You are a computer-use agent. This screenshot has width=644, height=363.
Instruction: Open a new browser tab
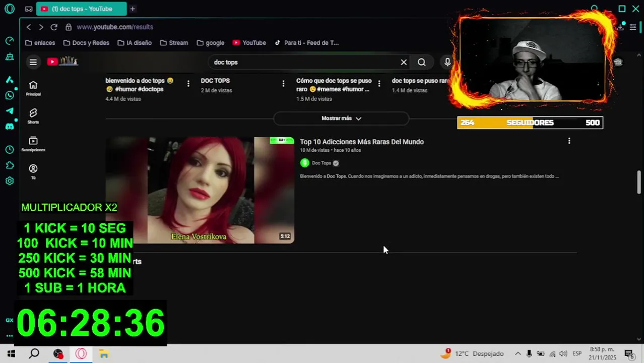click(x=133, y=9)
